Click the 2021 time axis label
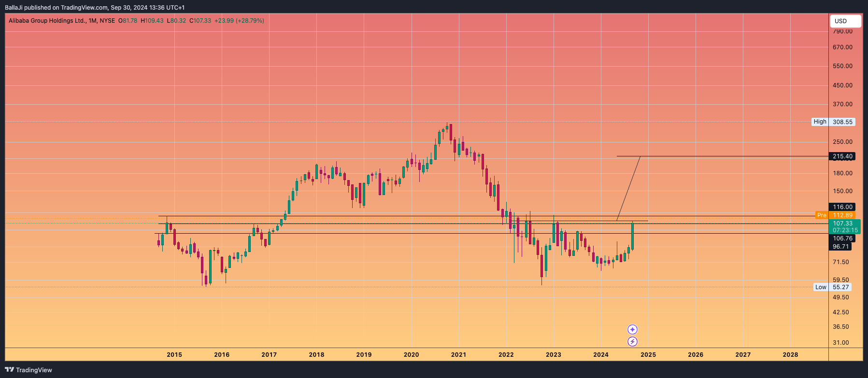 click(x=458, y=355)
